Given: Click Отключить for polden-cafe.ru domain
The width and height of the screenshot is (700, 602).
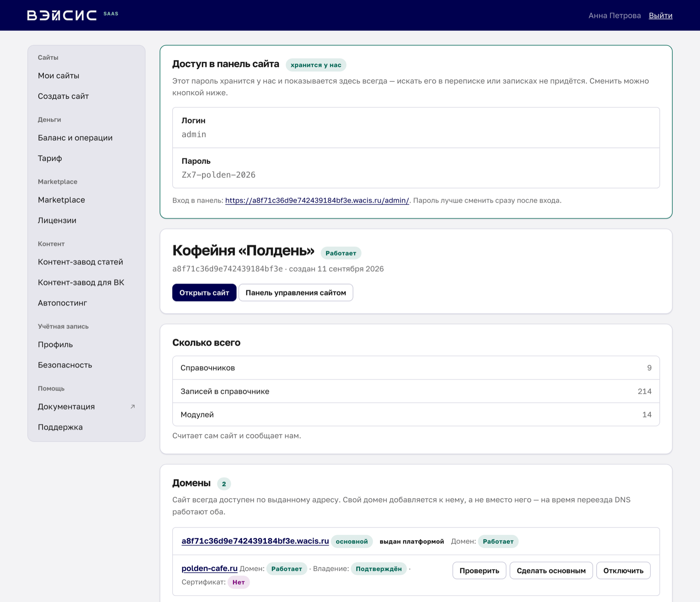Looking at the screenshot, I should click(x=623, y=571).
